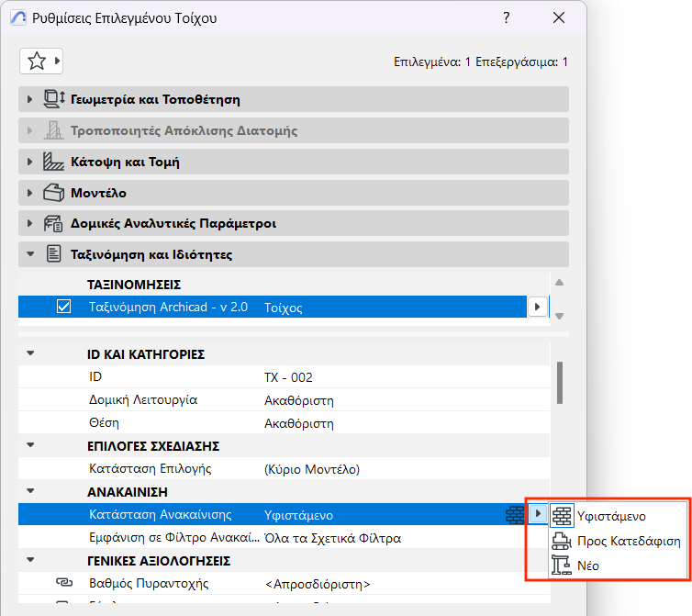Open the Favorites flyout arrow beside star

57,61
